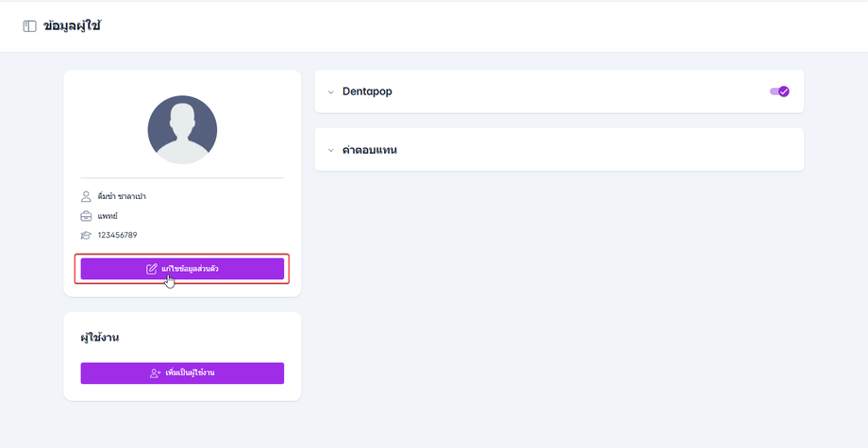868x448 pixels.
Task: Click the license number 123456789
Action: (117, 235)
